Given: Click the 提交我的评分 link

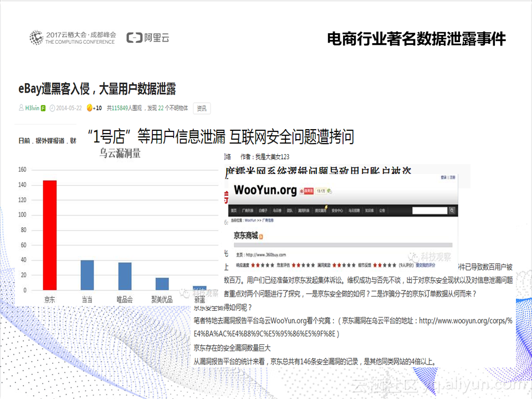Looking at the screenshot, I should click(426, 265).
